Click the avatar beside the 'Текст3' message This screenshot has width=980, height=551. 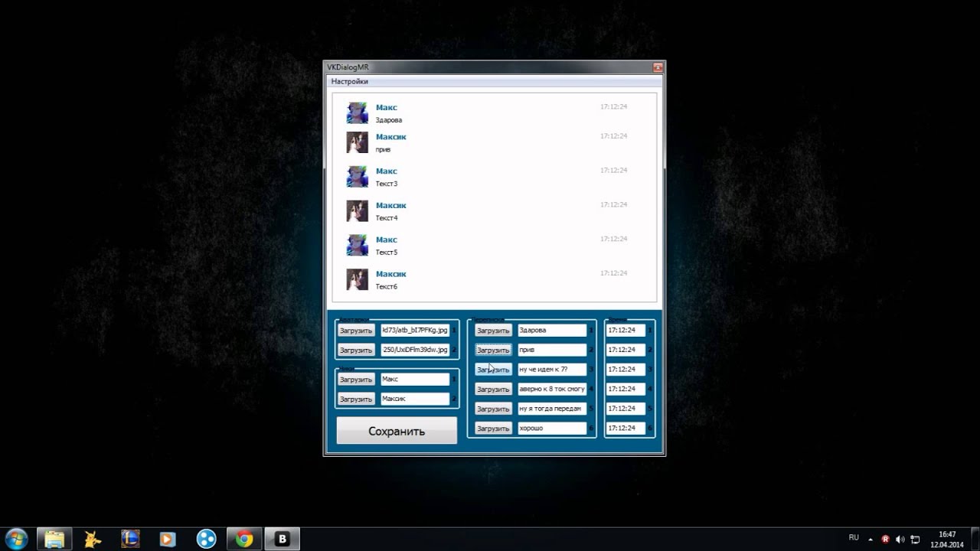(358, 177)
